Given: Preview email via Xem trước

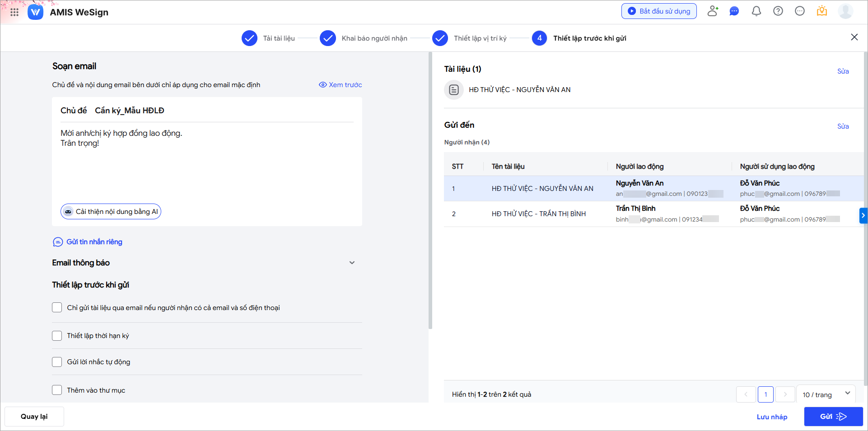Looking at the screenshot, I should (341, 85).
